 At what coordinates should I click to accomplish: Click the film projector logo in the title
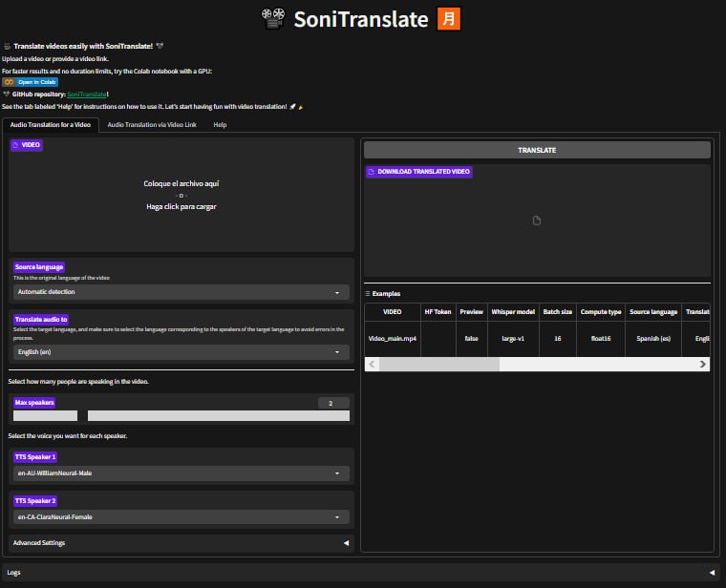[x=273, y=19]
